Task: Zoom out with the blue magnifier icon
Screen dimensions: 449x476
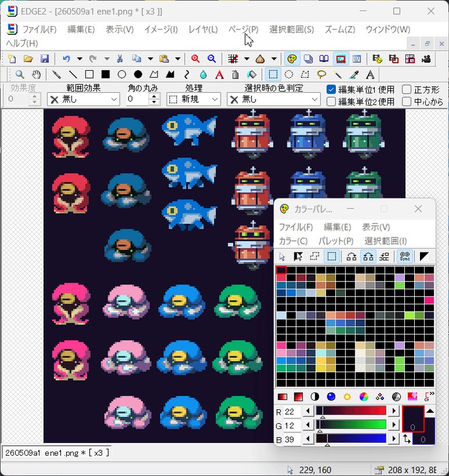Action: [x=212, y=59]
